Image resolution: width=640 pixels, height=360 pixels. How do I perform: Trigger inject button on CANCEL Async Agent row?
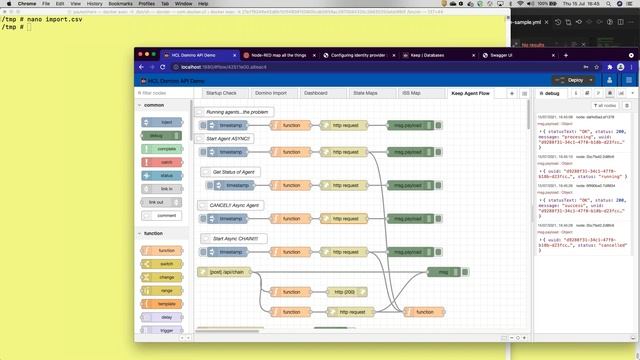tap(203, 219)
